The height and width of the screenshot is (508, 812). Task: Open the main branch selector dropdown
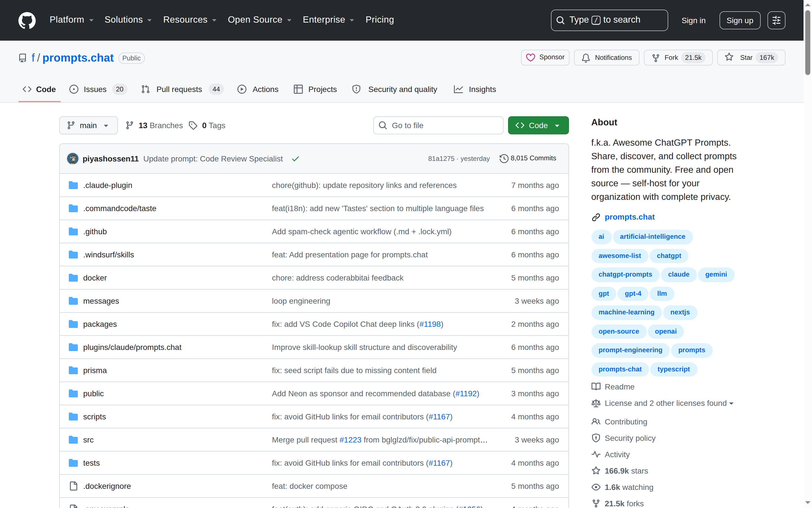click(89, 125)
